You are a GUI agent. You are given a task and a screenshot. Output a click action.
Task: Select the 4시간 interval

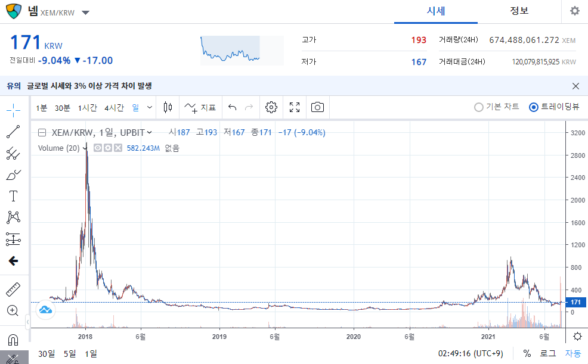coord(114,108)
